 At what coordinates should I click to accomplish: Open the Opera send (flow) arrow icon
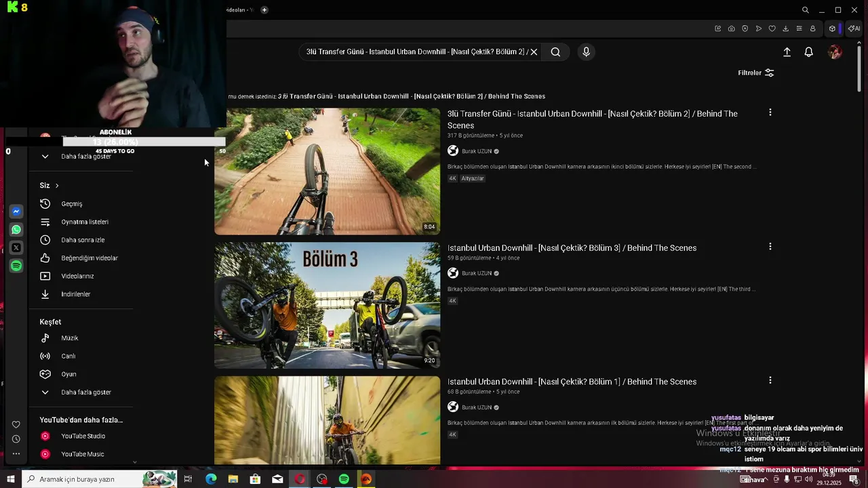(x=758, y=28)
